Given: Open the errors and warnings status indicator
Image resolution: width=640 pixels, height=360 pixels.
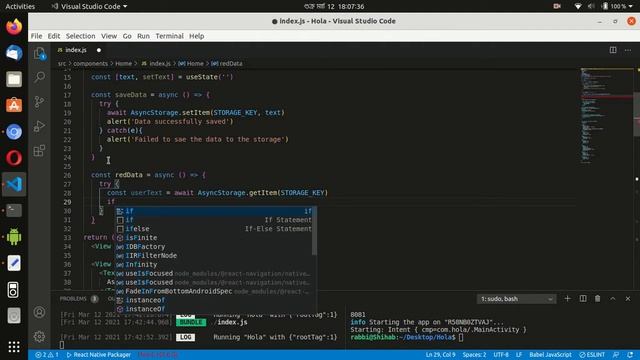Looking at the screenshot, I should coord(47,355).
